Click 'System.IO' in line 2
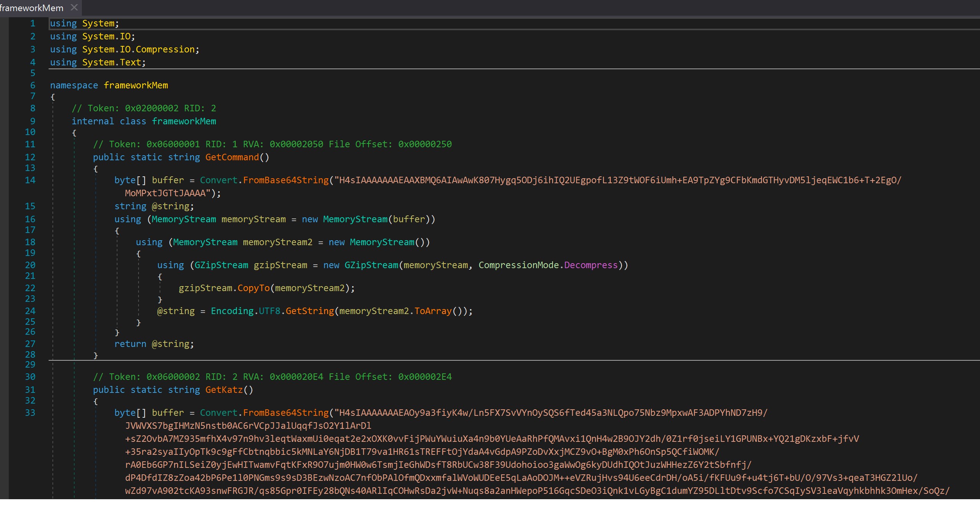 point(106,36)
